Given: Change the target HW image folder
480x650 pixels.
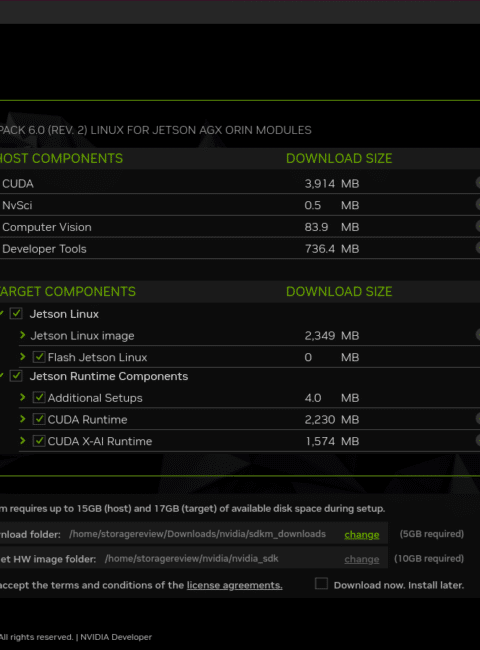Looking at the screenshot, I should (361, 559).
